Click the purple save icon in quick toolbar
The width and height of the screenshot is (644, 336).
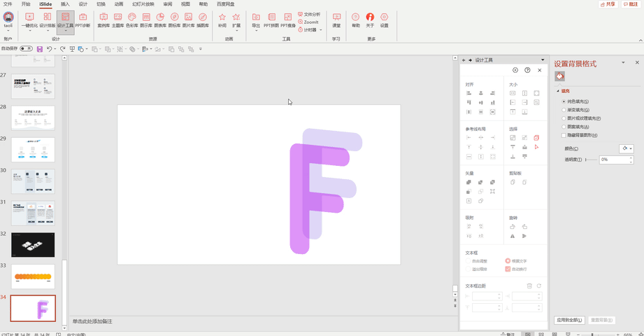(x=40, y=49)
